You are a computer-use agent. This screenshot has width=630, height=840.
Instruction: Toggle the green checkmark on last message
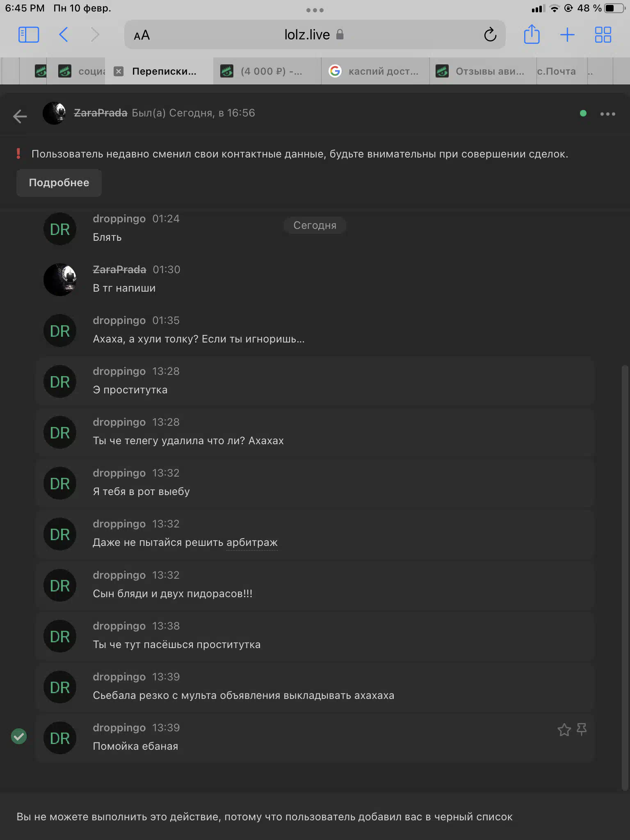click(x=19, y=736)
